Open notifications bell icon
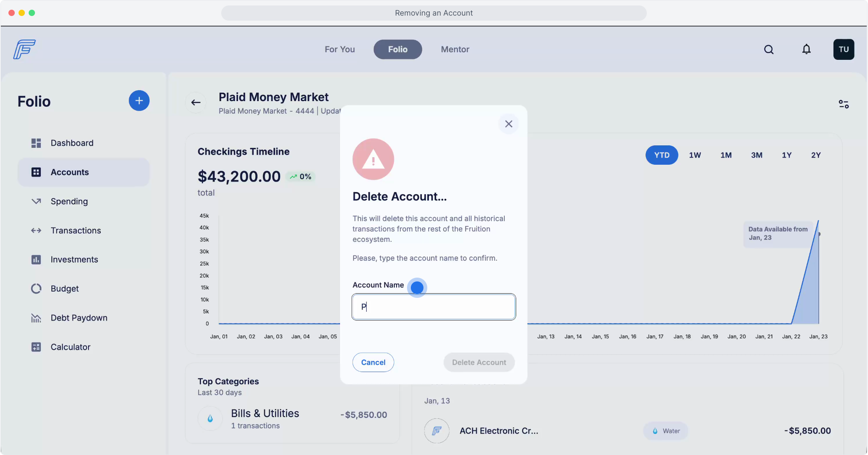Viewport: 868px width, 455px height. 806,50
